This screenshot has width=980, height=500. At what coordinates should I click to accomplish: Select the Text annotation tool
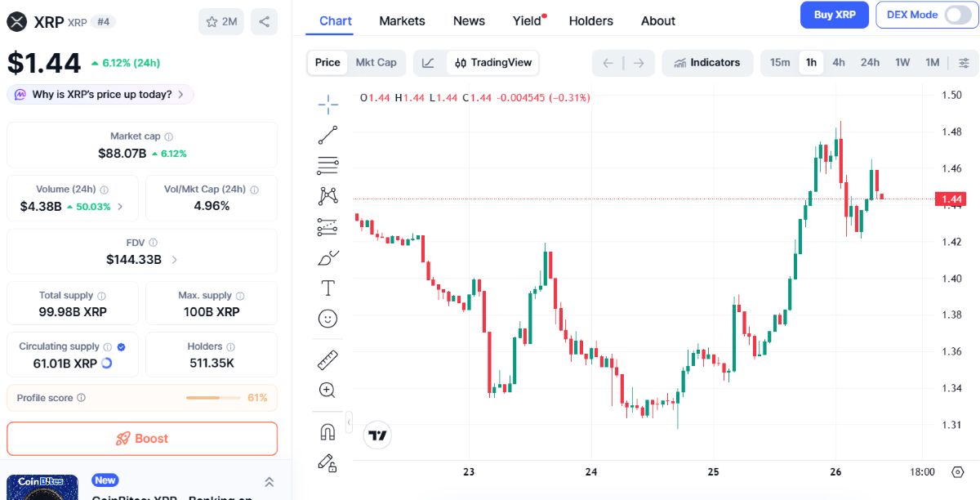coord(327,288)
